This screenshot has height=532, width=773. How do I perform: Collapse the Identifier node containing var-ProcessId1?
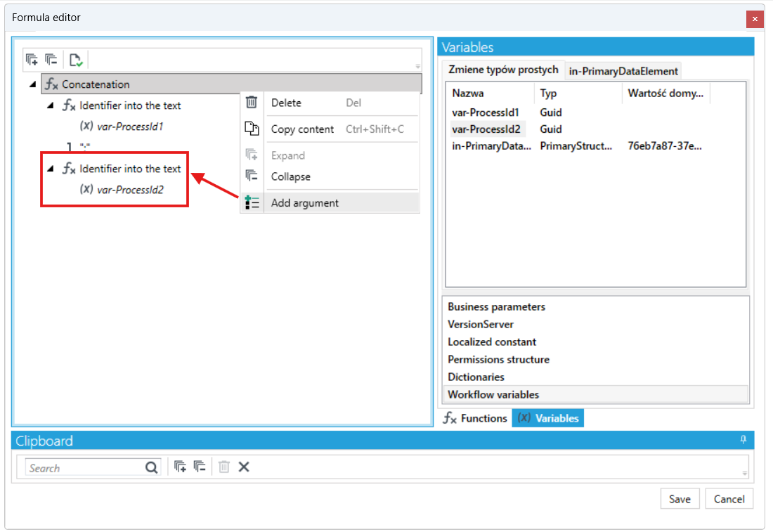[51, 105]
